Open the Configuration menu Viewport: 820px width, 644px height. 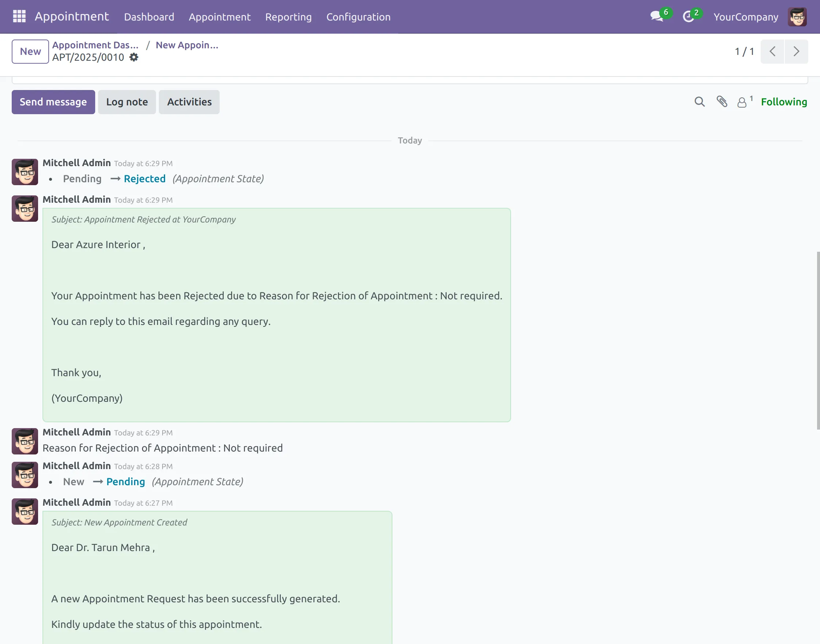click(358, 17)
